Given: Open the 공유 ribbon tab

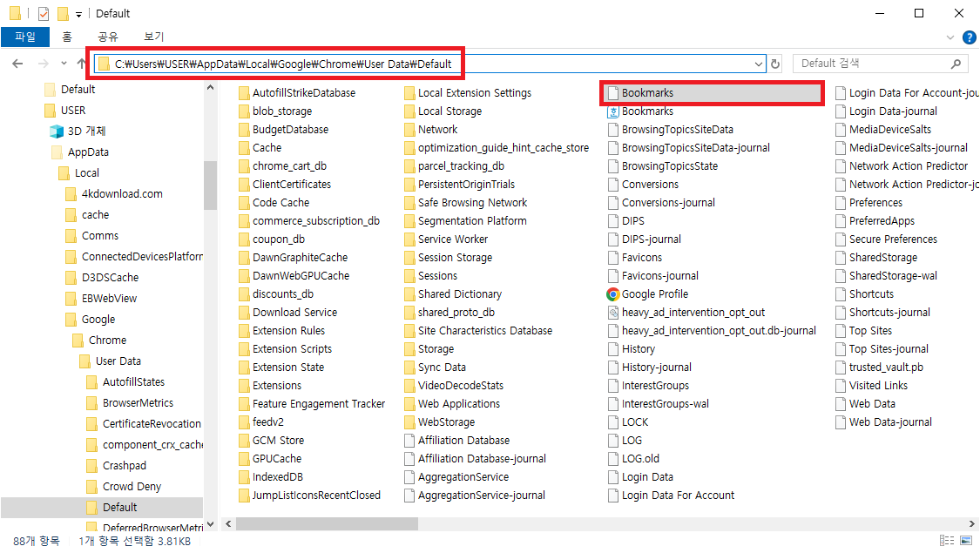Looking at the screenshot, I should coord(108,37).
